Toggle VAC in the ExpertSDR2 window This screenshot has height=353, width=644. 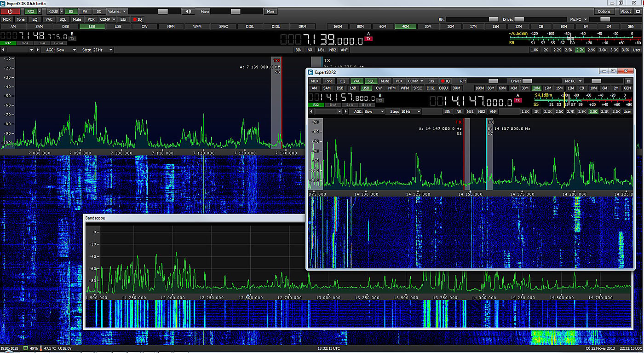[x=357, y=81]
